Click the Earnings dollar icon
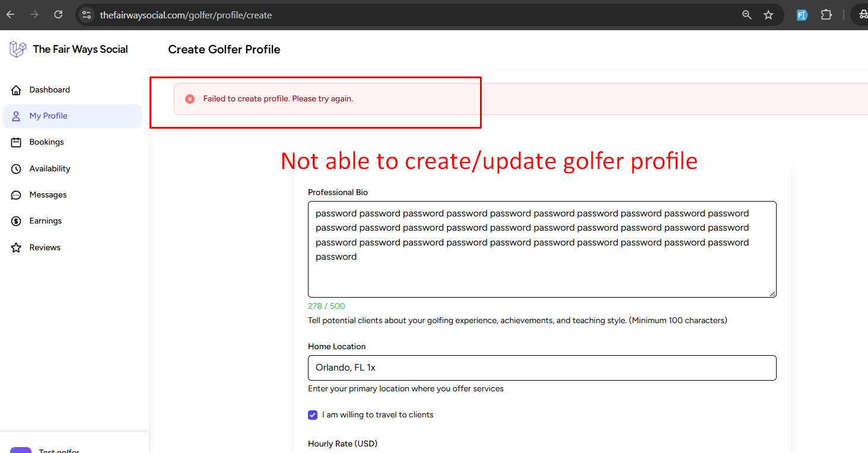This screenshot has width=868, height=453. (x=17, y=221)
